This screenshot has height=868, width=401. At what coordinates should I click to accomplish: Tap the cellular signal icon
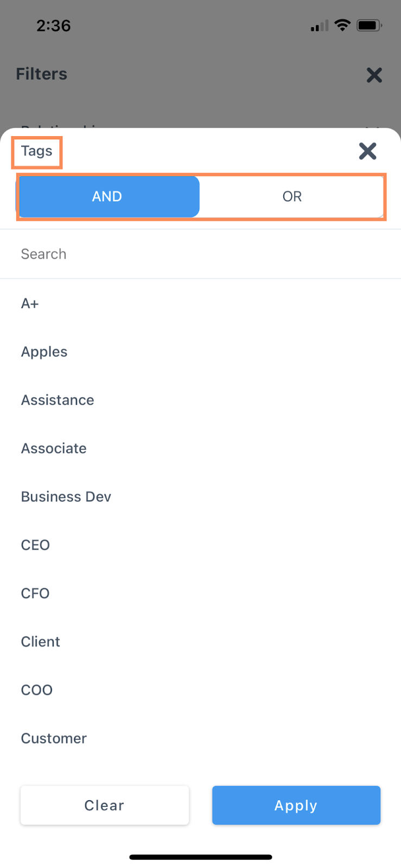(x=319, y=26)
